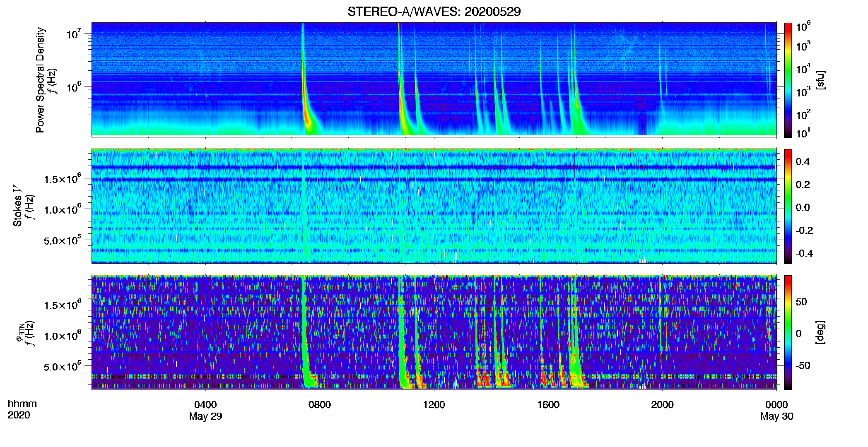Image resolution: width=868 pixels, height=447 pixels.
Task: Click the 5.0×10^5 tick in the bottom φRTN panel
Action: coord(63,366)
